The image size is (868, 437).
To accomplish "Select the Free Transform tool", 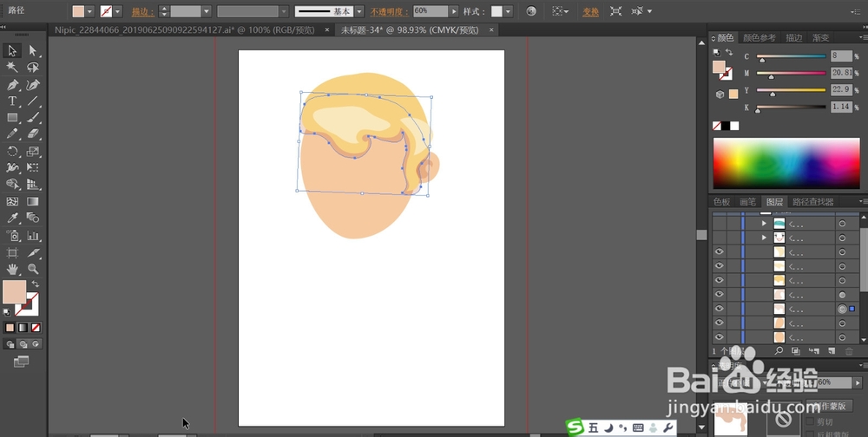I will [x=33, y=167].
